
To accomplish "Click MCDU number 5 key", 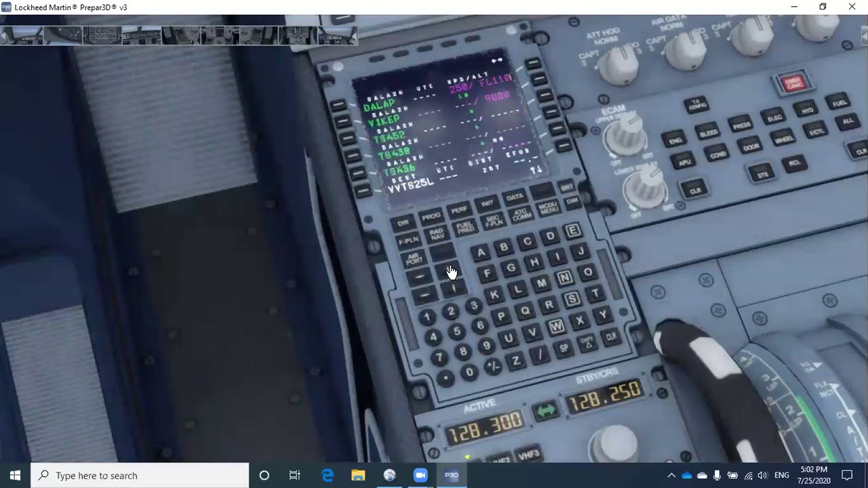I will 456,331.
